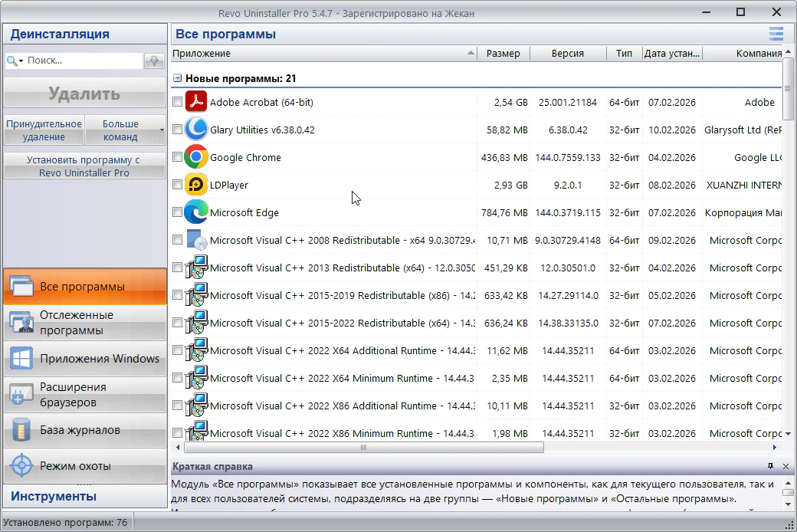Tick the Google Chrome checkbox
Image resolution: width=797 pixels, height=532 pixels.
177,157
